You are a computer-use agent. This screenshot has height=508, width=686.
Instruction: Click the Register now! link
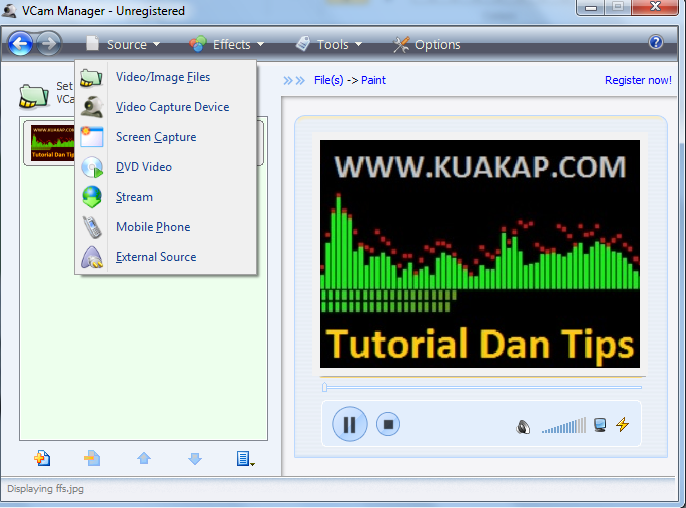(x=638, y=80)
